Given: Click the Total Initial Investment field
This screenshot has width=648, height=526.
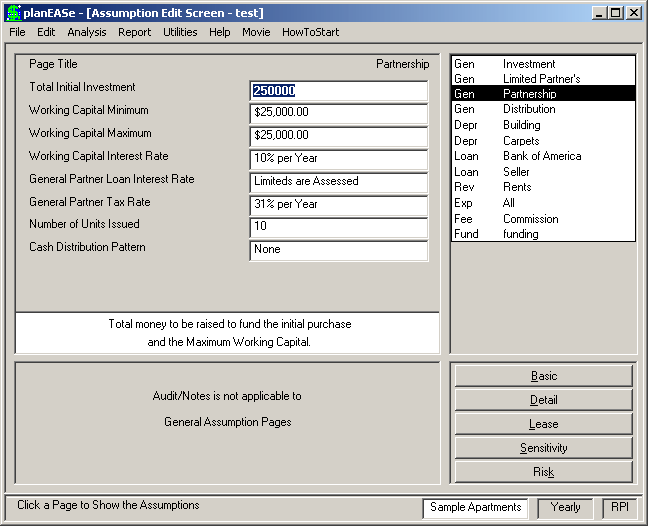Looking at the screenshot, I should tap(339, 91).
